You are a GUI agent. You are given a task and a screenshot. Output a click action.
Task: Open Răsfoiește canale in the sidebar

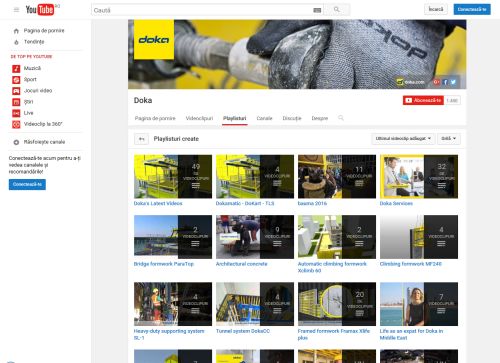pos(44,142)
